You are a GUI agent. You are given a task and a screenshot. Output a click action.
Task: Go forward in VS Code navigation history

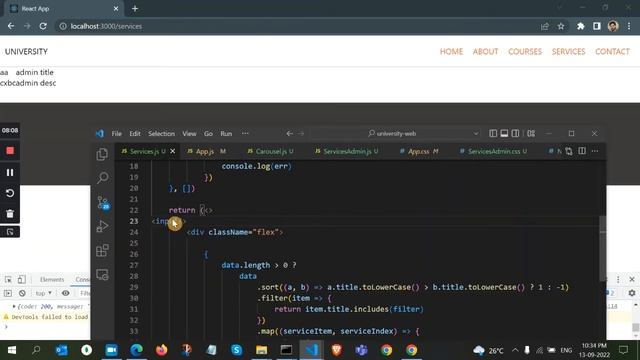pos(301,133)
